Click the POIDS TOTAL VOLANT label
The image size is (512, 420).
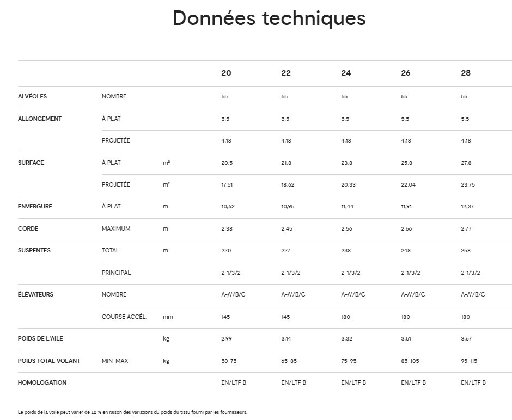(49, 361)
